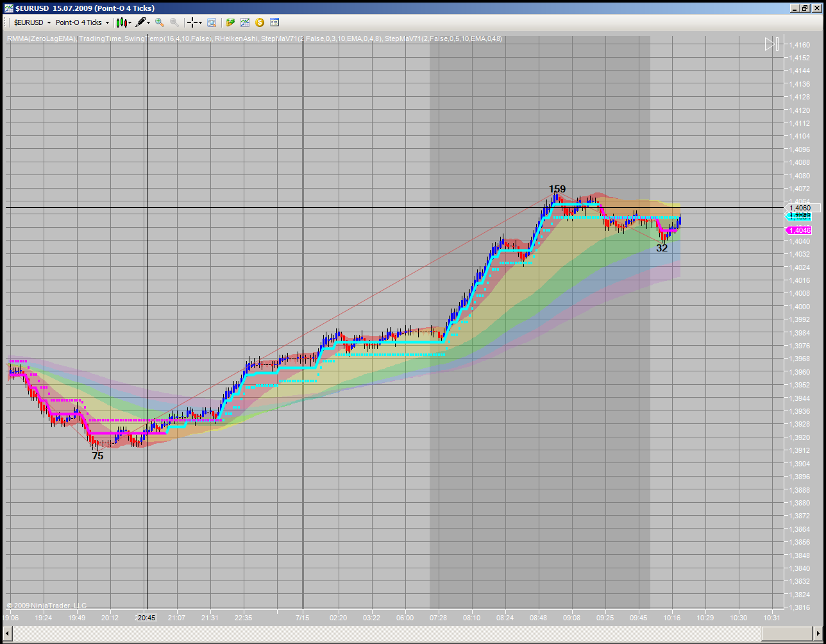Viewport: 826px width, 644px height.
Task: Click the chart window icon in title bar
Action: (x=8, y=8)
